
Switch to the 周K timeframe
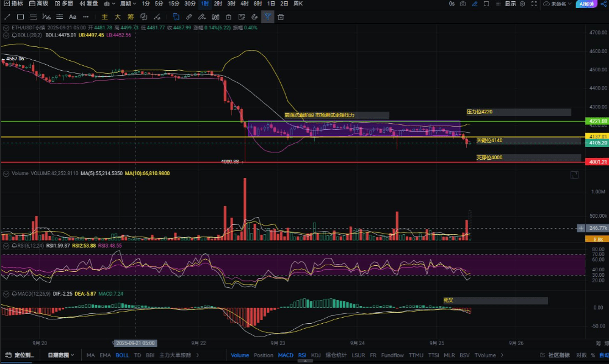point(298,4)
